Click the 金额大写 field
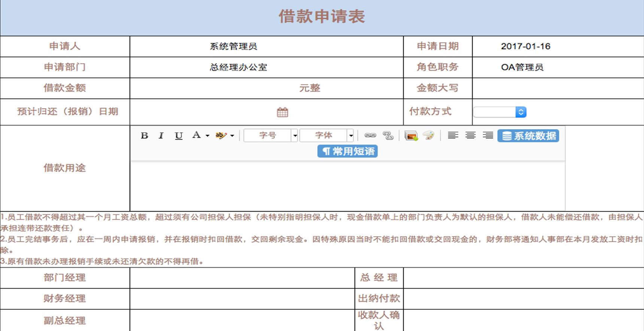Viewport: 644px width, 331px height. 558,88
